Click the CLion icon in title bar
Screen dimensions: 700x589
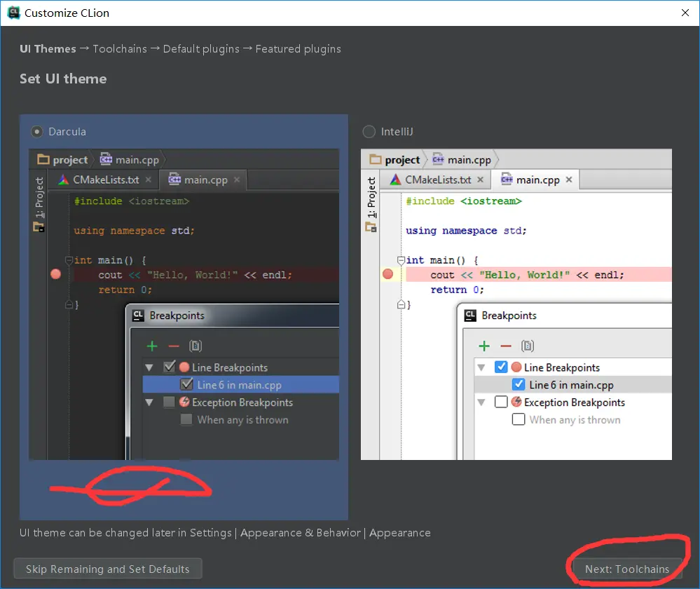coord(14,13)
